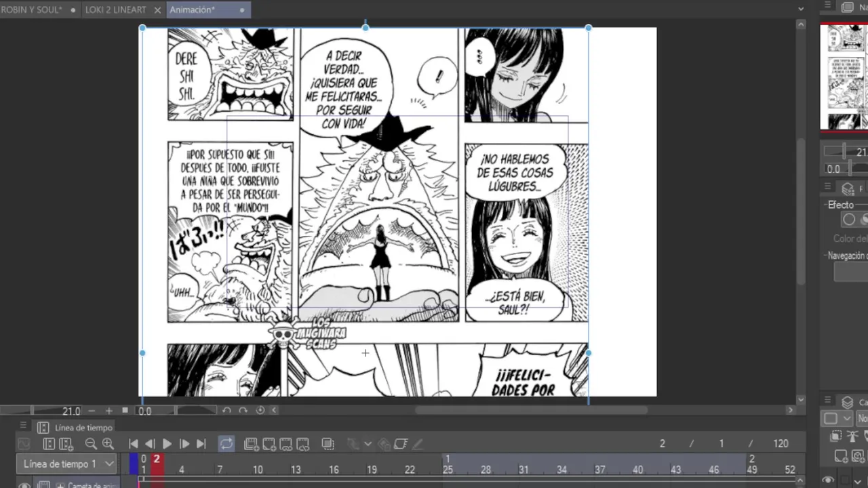Image resolution: width=868 pixels, height=488 pixels.
Task: Step to the previous frame
Action: (x=150, y=444)
